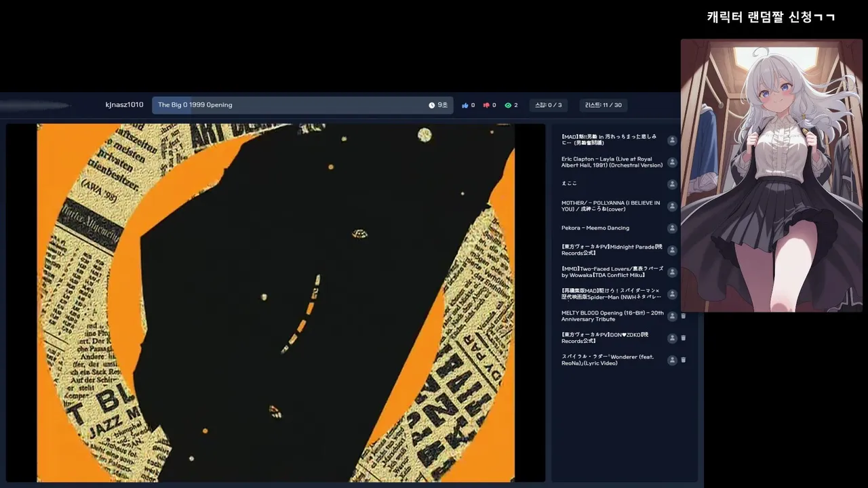Image resolution: width=868 pixels, height=488 pixels.
Task: Click the 캐릭터 랜덤짤 신청 heading text
Action: tap(770, 17)
